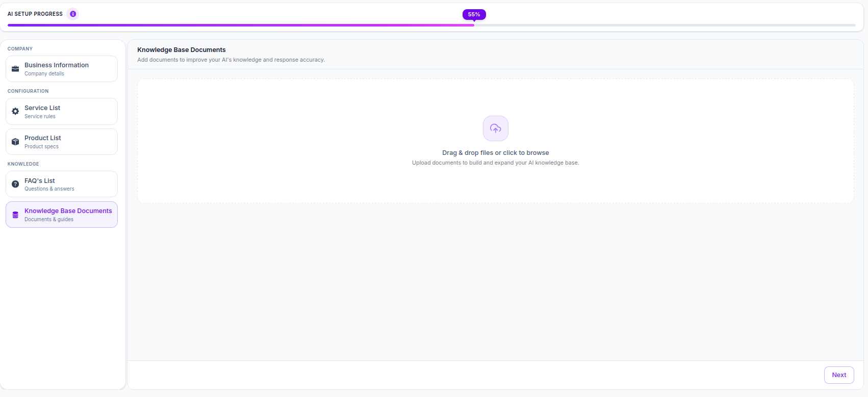868x397 pixels.
Task: Open Business Information section
Action: pyautogui.click(x=62, y=69)
